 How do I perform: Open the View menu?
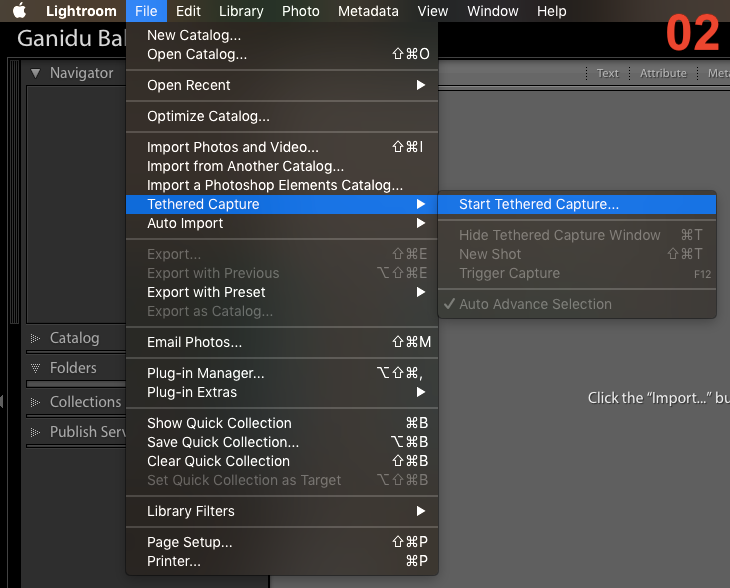(x=433, y=11)
